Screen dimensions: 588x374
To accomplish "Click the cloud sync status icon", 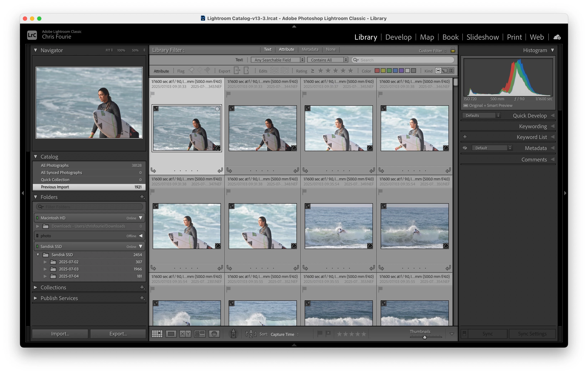I will (557, 37).
